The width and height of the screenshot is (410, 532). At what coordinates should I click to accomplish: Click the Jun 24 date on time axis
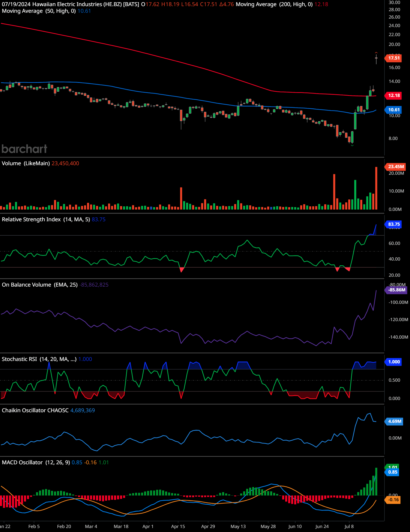[322, 526]
